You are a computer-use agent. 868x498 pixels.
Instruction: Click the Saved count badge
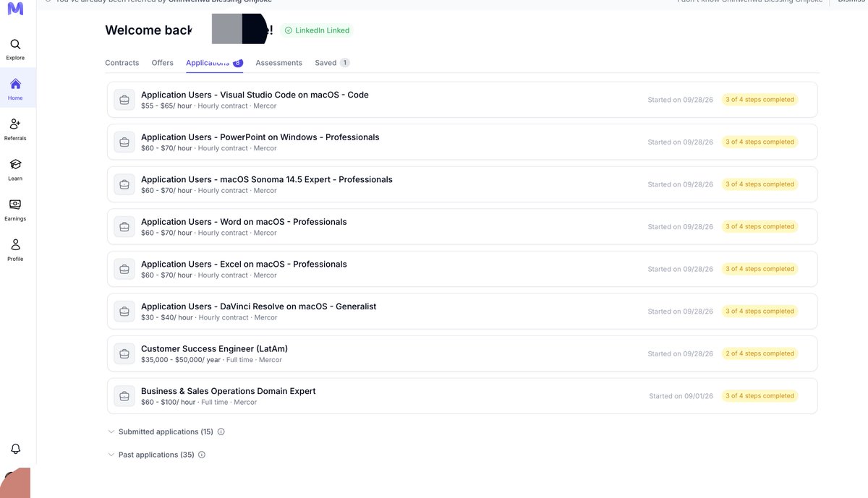click(345, 63)
